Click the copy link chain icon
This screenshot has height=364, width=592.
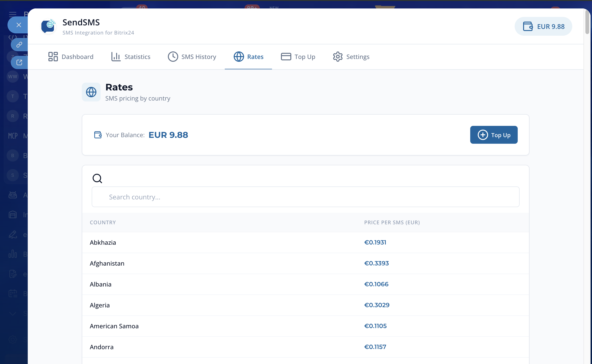point(19,45)
